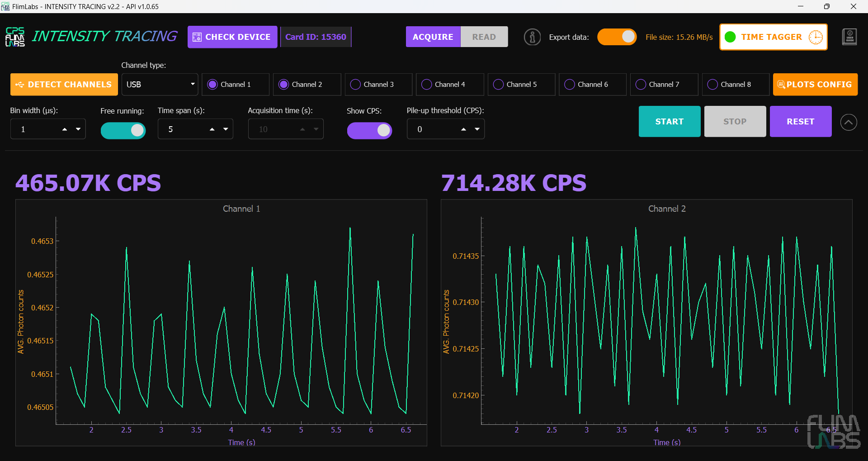Close the FlimLabs window
This screenshot has height=461, width=868.
tap(854, 6)
